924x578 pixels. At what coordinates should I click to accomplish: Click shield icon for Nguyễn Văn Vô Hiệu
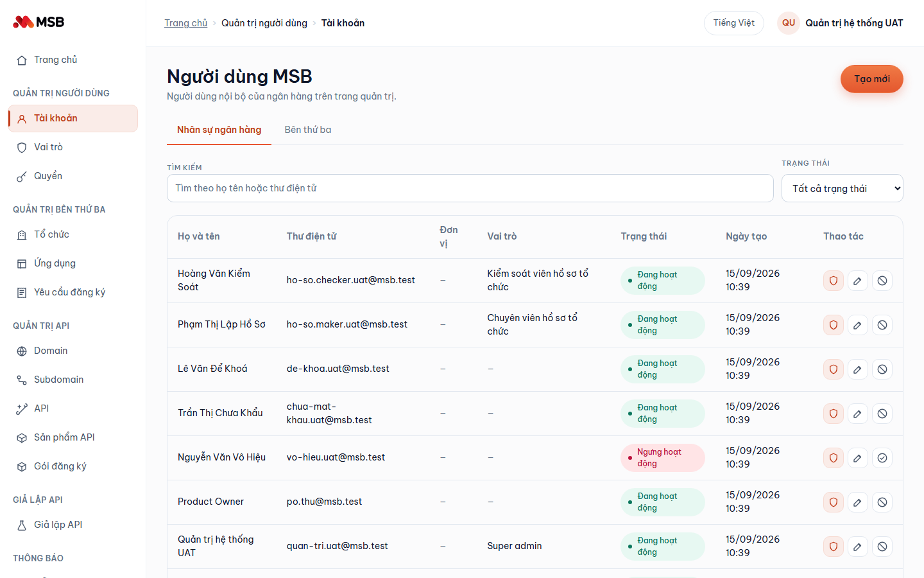pyautogui.click(x=834, y=458)
